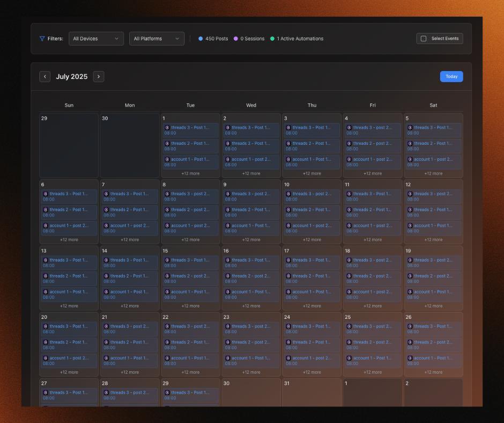The image size is (504, 423).
Task: Expand +12 more on July 13
Action: 69,306
